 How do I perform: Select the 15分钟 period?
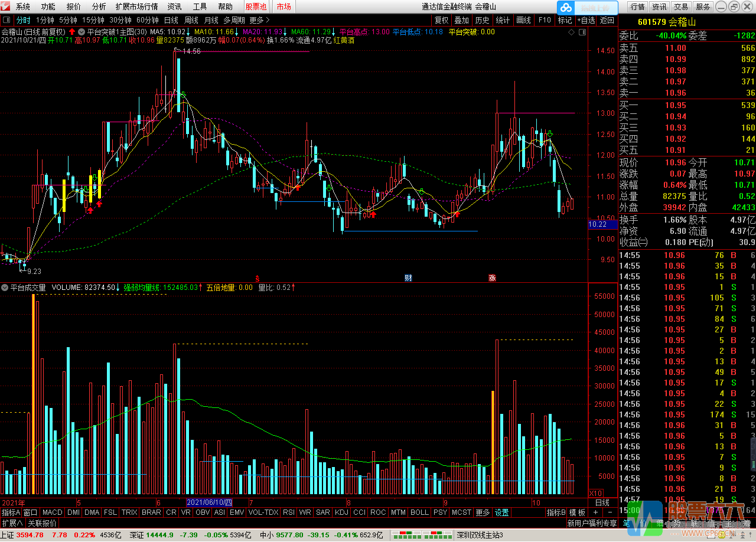[93, 20]
